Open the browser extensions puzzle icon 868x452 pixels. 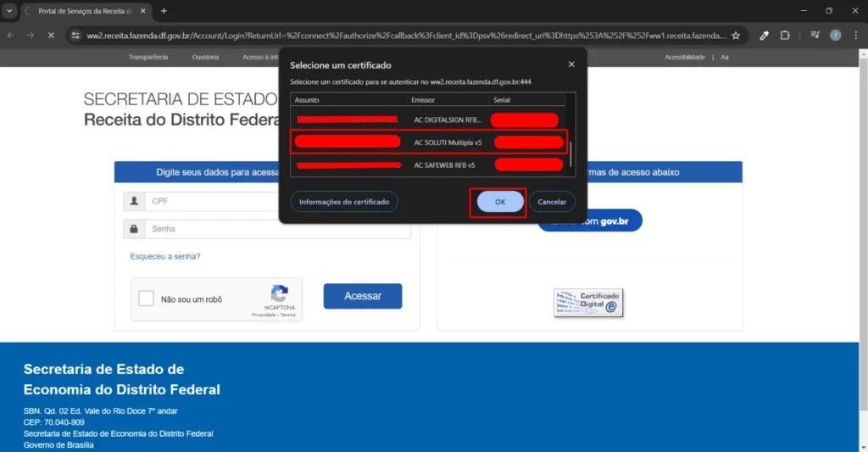click(785, 36)
